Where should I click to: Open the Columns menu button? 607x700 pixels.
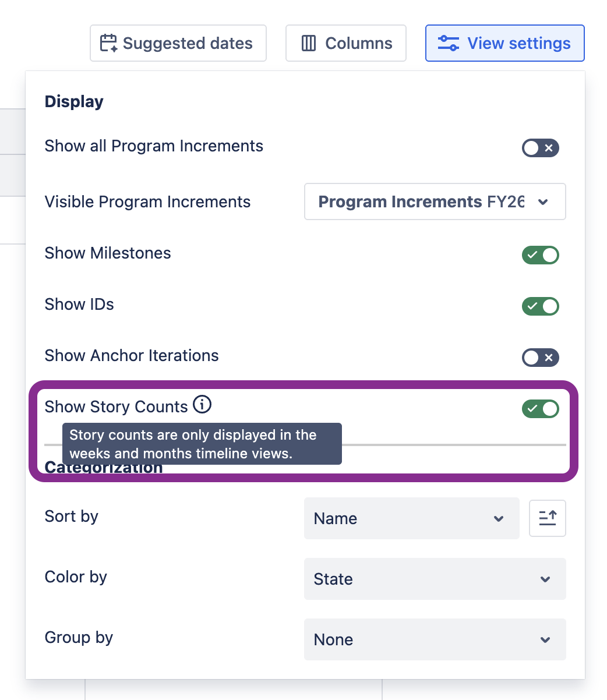[x=346, y=43]
